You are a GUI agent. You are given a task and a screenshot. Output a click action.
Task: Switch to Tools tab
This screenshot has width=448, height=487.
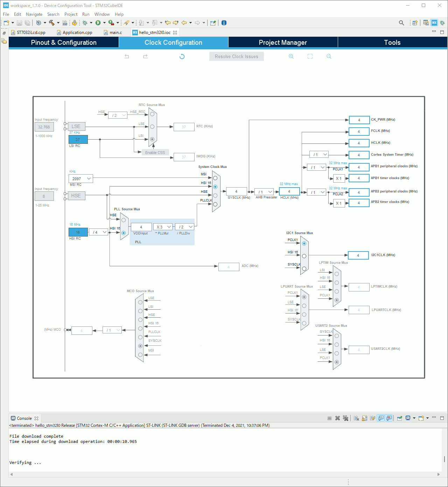392,42
